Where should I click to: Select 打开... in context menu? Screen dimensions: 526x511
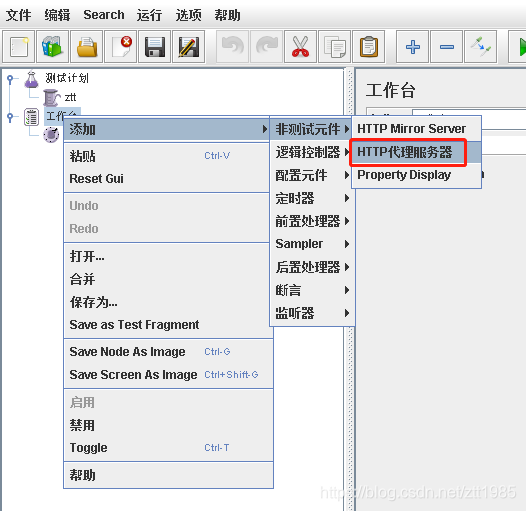[x=167, y=256]
